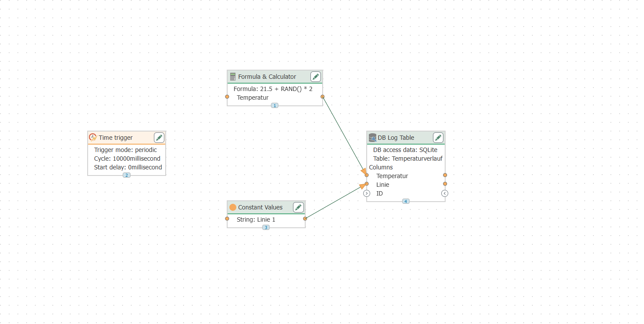The image size is (644, 324).
Task: Select Formula node's input port
Action: click(227, 97)
